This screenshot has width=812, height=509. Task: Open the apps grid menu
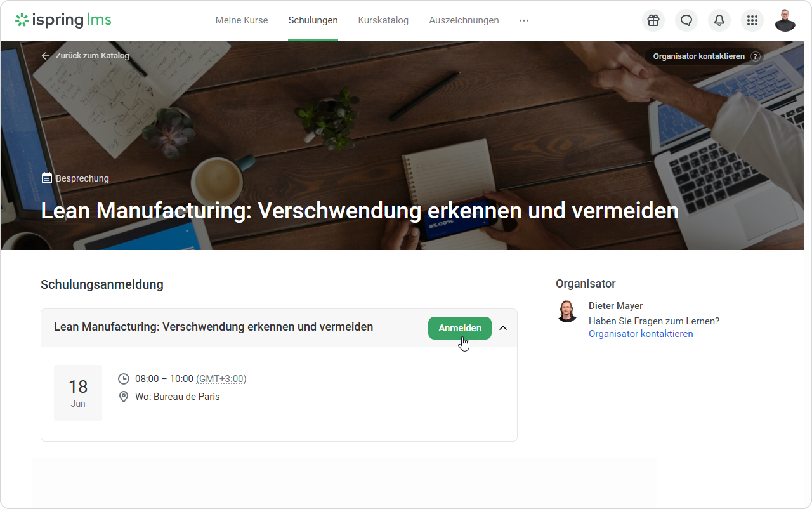coord(752,21)
